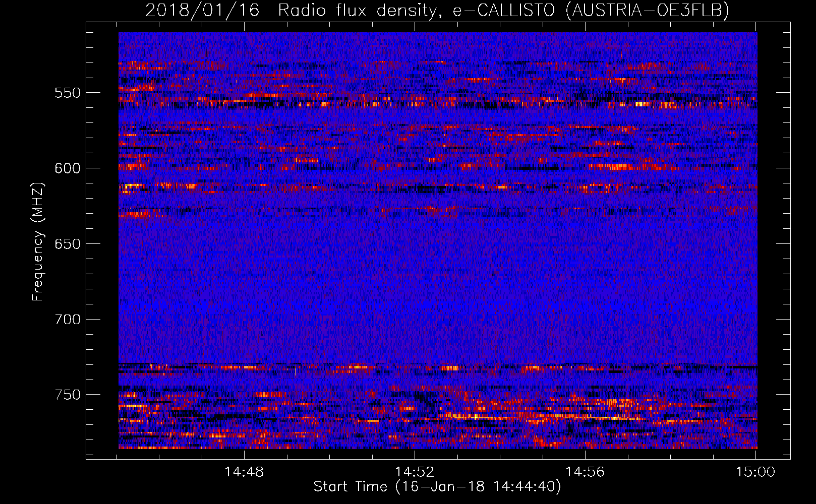Select the 700 frequency axis label
This screenshot has height=504, width=816.
coord(68,320)
